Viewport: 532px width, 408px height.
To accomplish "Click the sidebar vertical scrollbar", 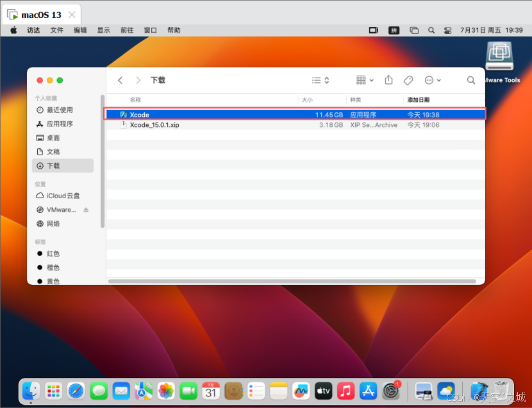I will click(103, 161).
